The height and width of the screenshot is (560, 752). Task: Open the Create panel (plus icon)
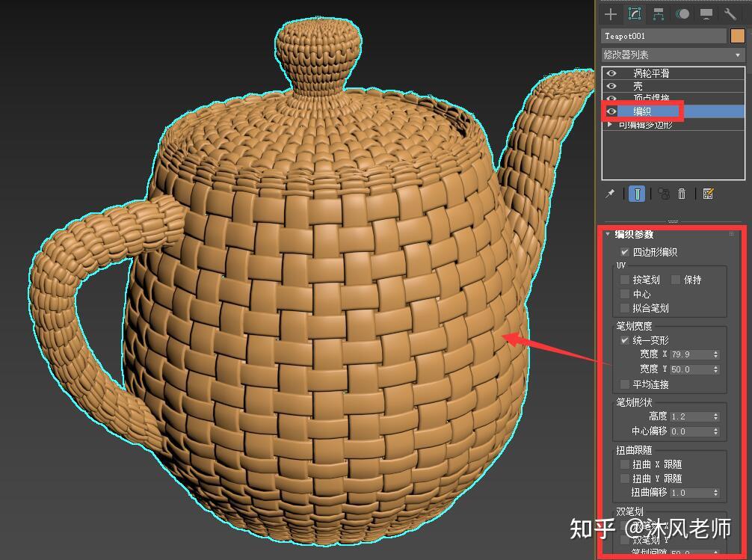point(611,14)
